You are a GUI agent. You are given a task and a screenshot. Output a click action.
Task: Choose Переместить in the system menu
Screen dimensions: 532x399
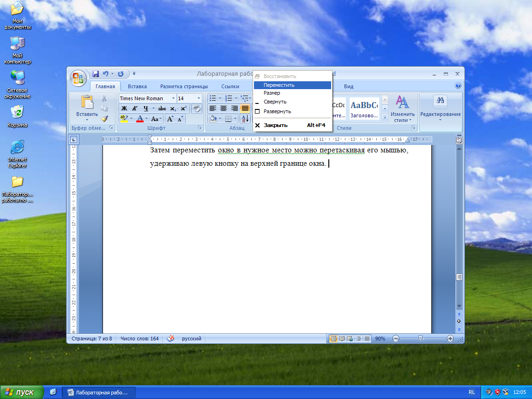click(x=292, y=85)
